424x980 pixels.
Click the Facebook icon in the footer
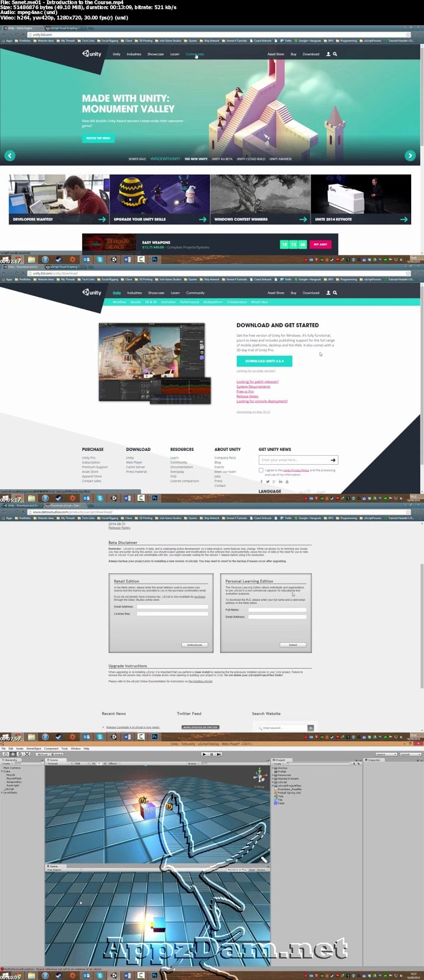tap(261, 481)
